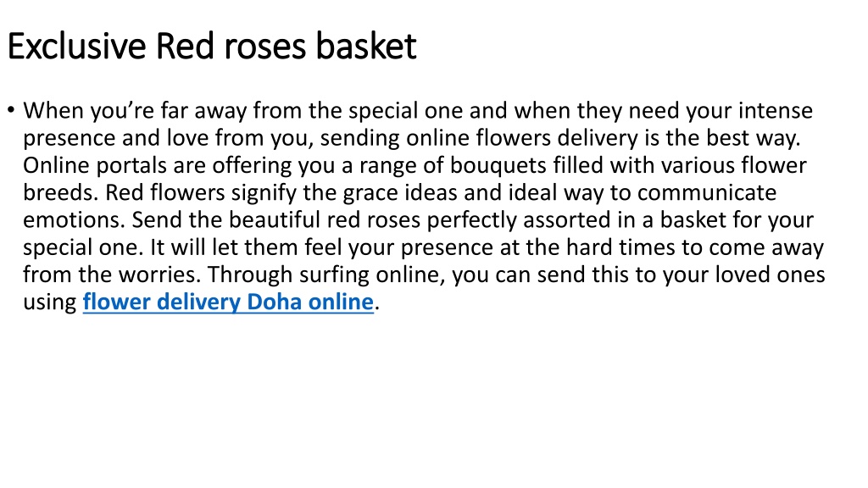Click the word basket in the slide title
This screenshot has height=488, width=868.
pos(366,46)
